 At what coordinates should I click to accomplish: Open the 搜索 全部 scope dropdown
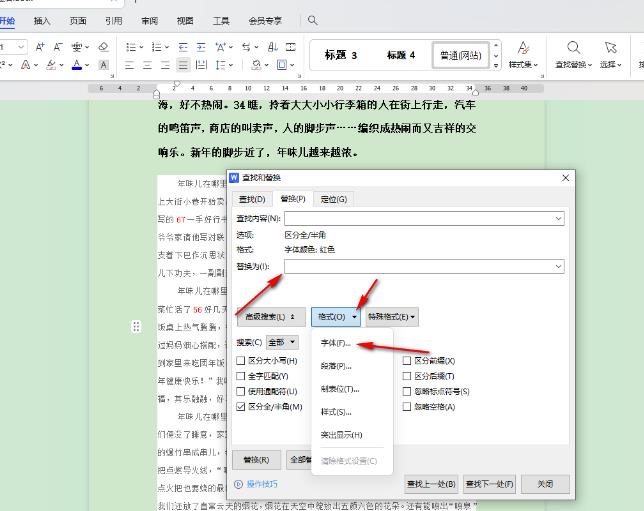pos(282,342)
